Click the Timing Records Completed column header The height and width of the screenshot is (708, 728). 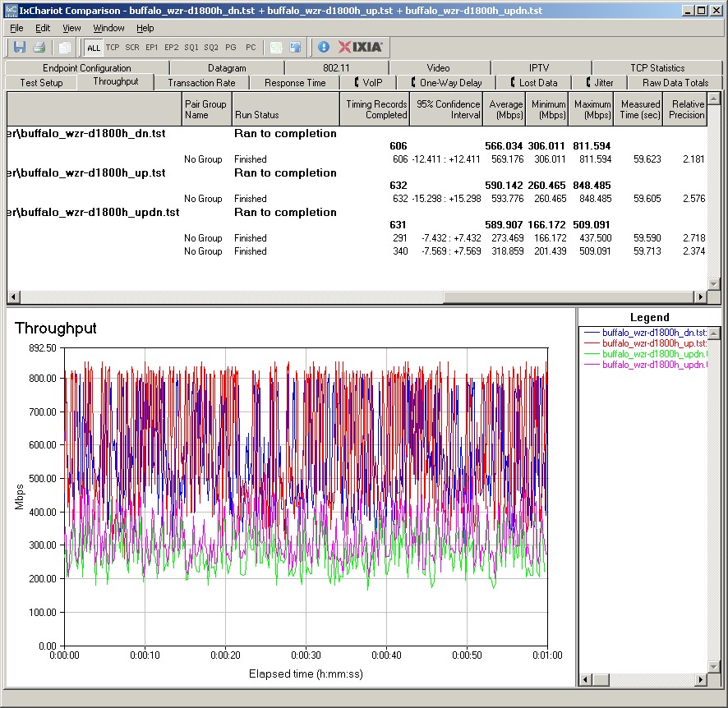click(375, 109)
